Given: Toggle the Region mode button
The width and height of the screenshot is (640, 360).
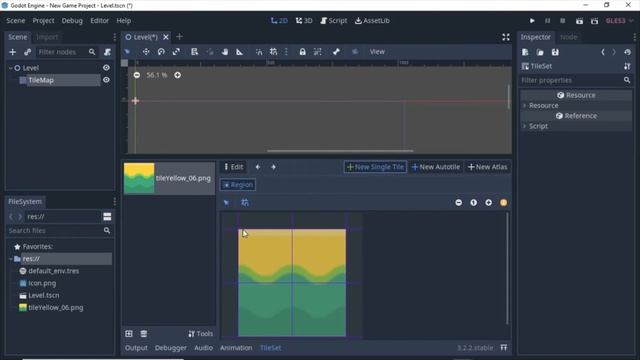Looking at the screenshot, I should 238,185.
